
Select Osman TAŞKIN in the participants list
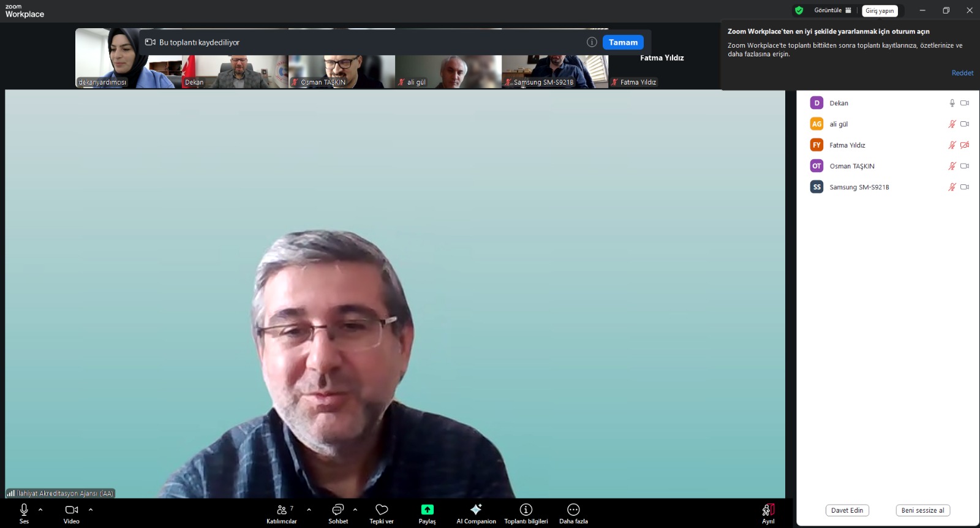[x=851, y=166]
